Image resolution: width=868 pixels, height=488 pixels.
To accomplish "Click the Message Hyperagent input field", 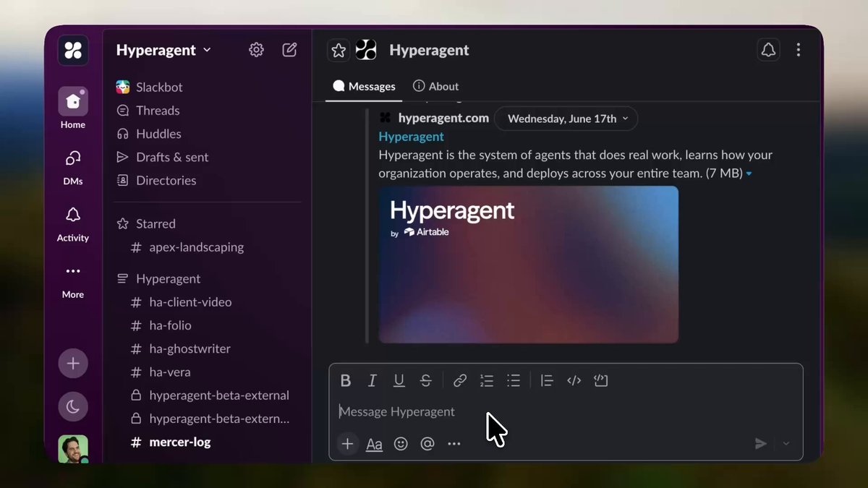I will coord(566,411).
